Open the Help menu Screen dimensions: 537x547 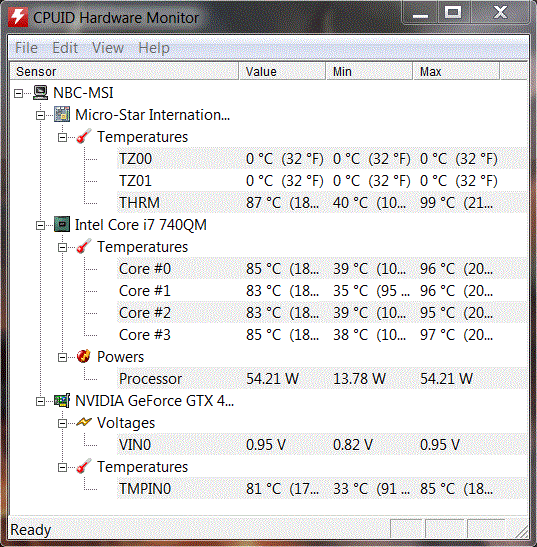pyautogui.click(x=154, y=48)
